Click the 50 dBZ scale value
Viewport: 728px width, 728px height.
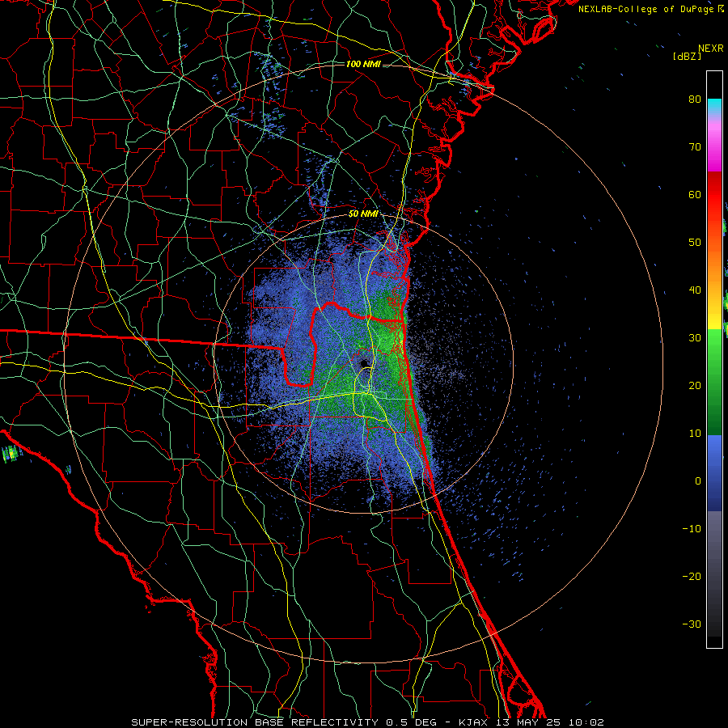coord(695,243)
